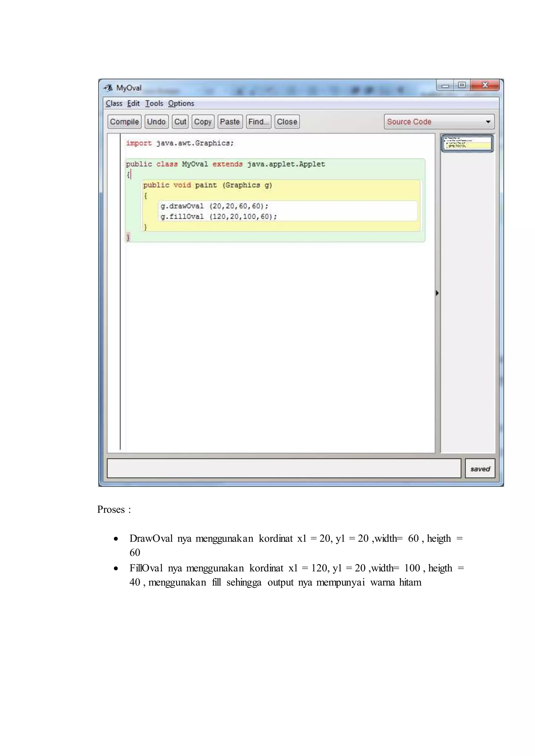
Task: Click the Close toolbar button
Action: (x=287, y=121)
